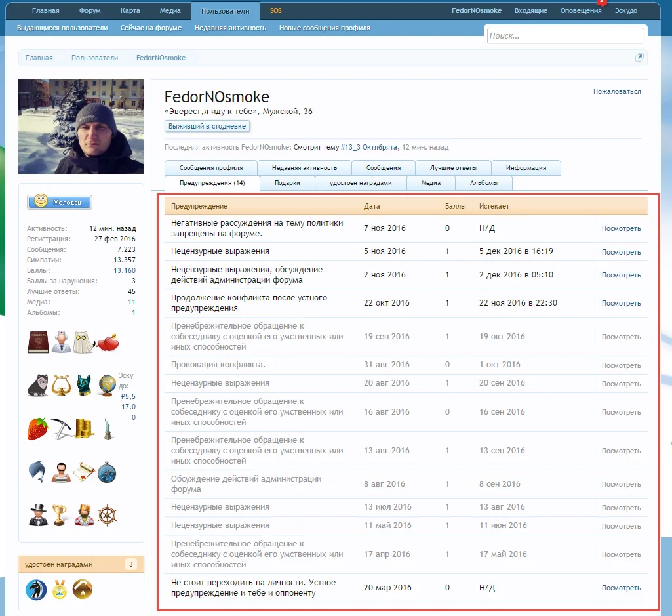Switch to the 'Лучшие ответы' tab
Screen dimensions: 672x616
click(453, 168)
